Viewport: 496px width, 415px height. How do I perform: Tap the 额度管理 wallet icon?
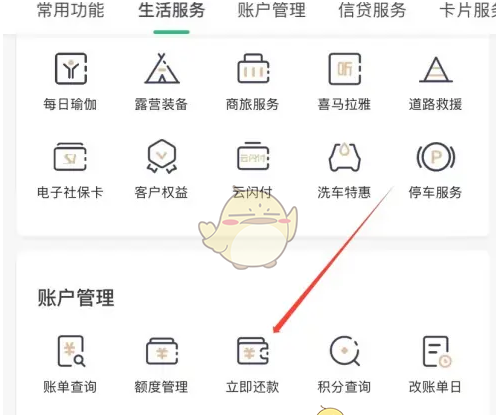pos(162,351)
